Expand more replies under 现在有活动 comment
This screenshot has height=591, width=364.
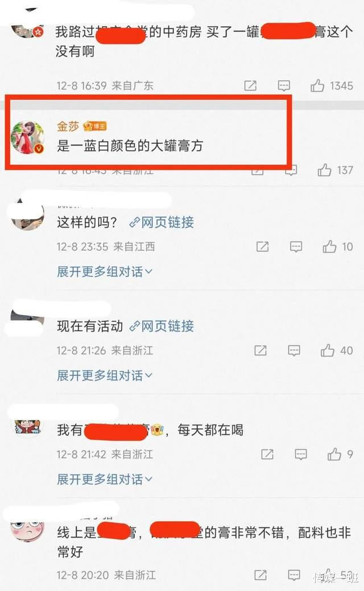pyautogui.click(x=105, y=375)
